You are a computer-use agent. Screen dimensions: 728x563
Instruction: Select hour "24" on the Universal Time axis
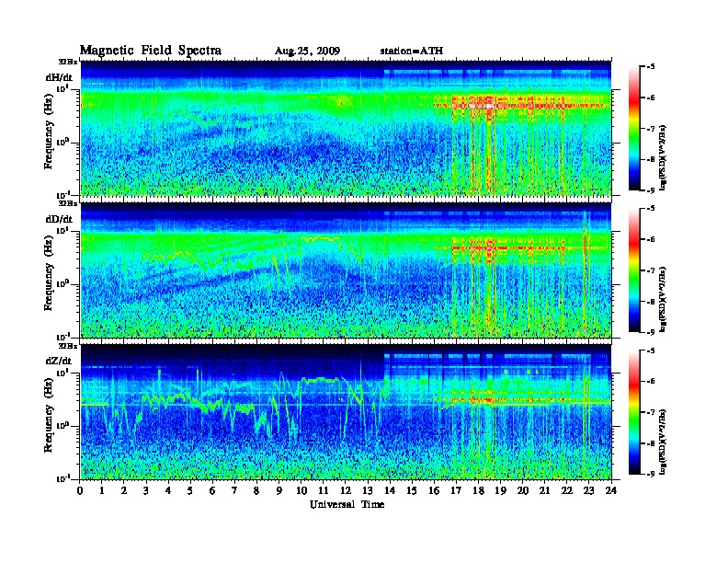click(x=611, y=490)
